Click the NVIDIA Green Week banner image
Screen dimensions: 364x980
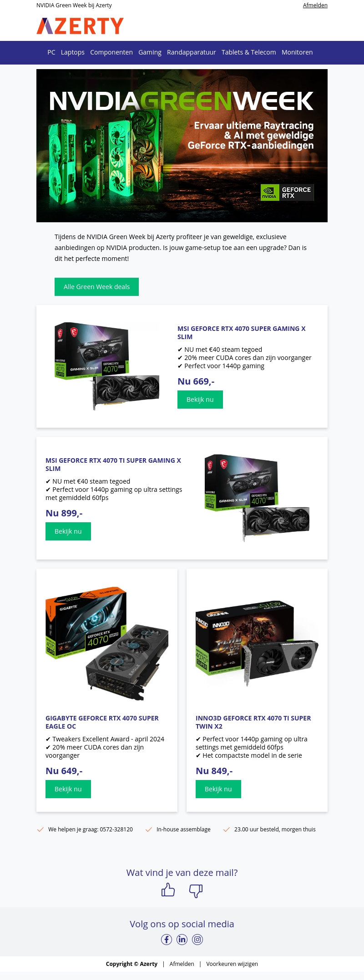[182, 145]
